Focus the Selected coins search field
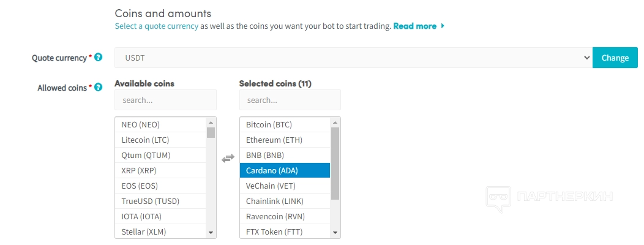This screenshot has height=245, width=644. (x=290, y=100)
